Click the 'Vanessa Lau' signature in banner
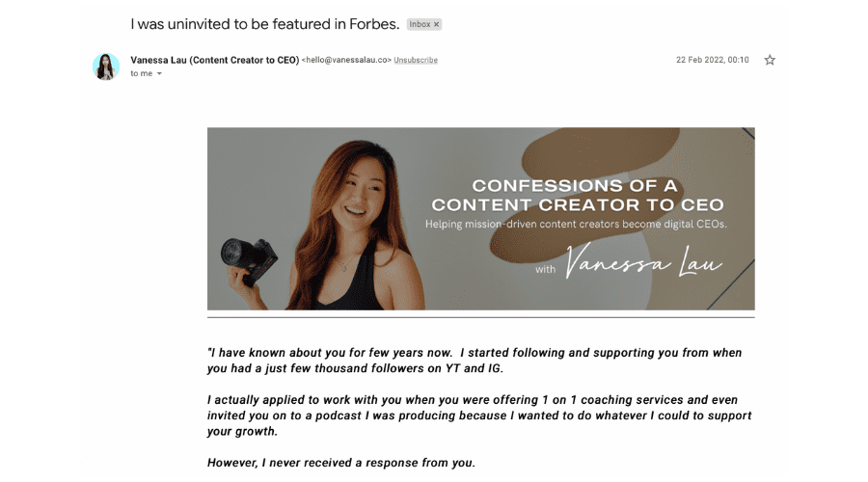The image size is (868, 482). [x=645, y=261]
